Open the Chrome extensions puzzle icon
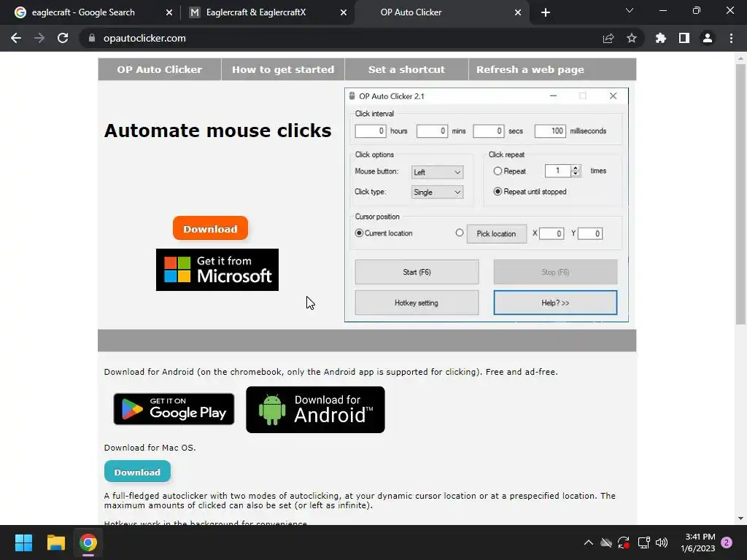 point(661,38)
